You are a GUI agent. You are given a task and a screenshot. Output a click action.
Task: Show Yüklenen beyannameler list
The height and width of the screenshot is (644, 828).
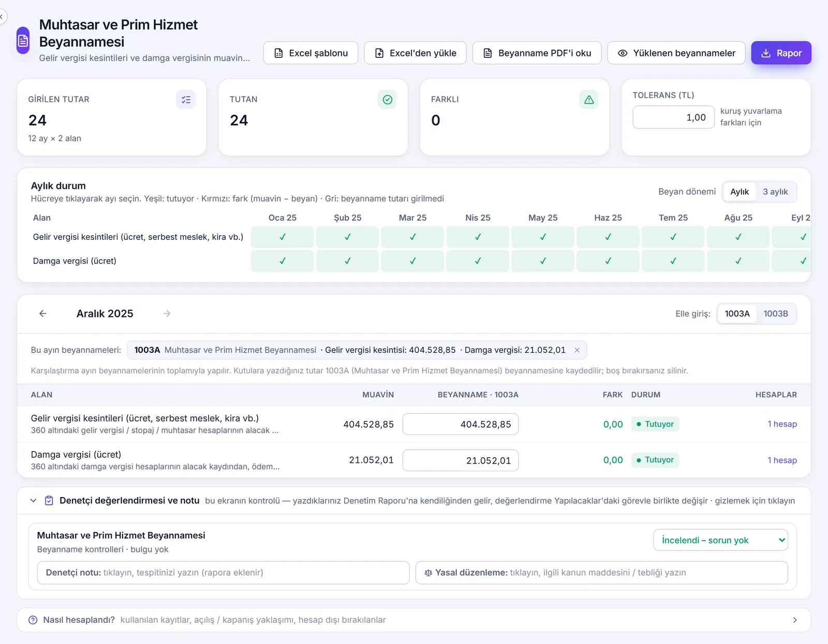pyautogui.click(x=676, y=53)
